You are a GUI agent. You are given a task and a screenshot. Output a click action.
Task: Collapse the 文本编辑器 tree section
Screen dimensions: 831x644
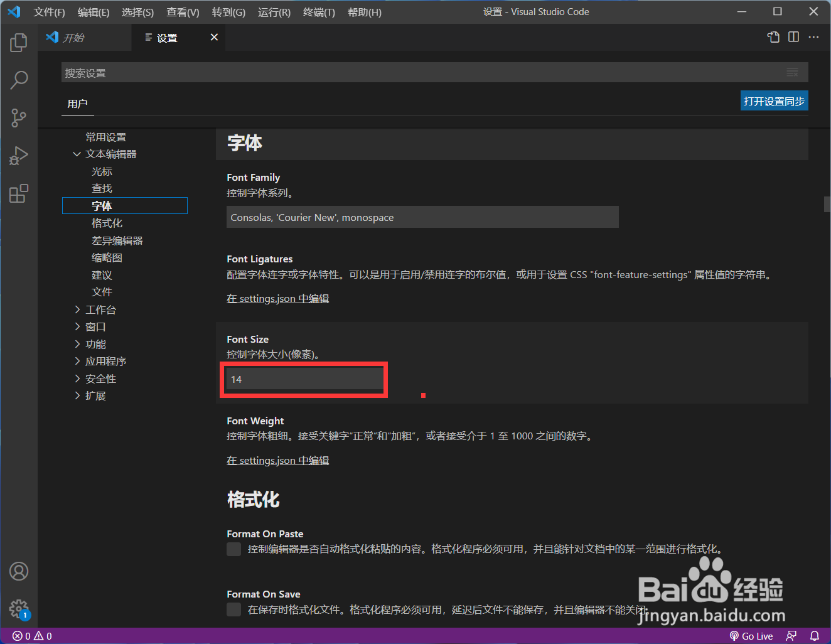pos(77,154)
